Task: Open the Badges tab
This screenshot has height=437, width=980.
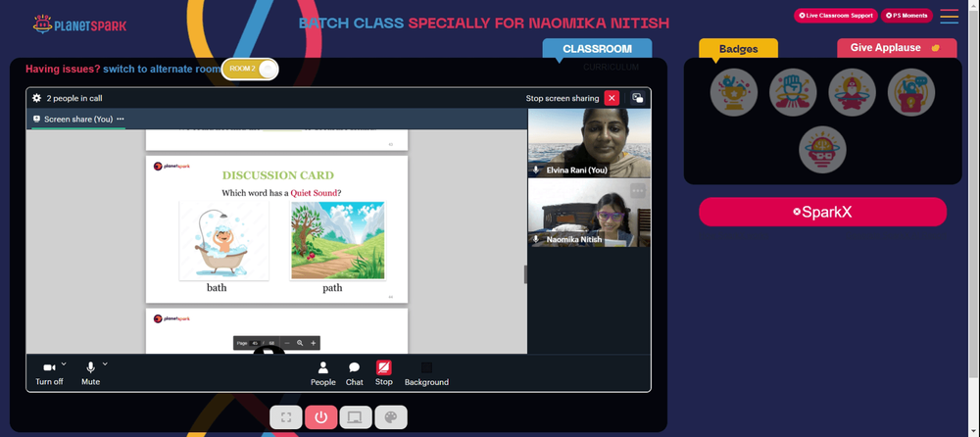Action: [738, 49]
